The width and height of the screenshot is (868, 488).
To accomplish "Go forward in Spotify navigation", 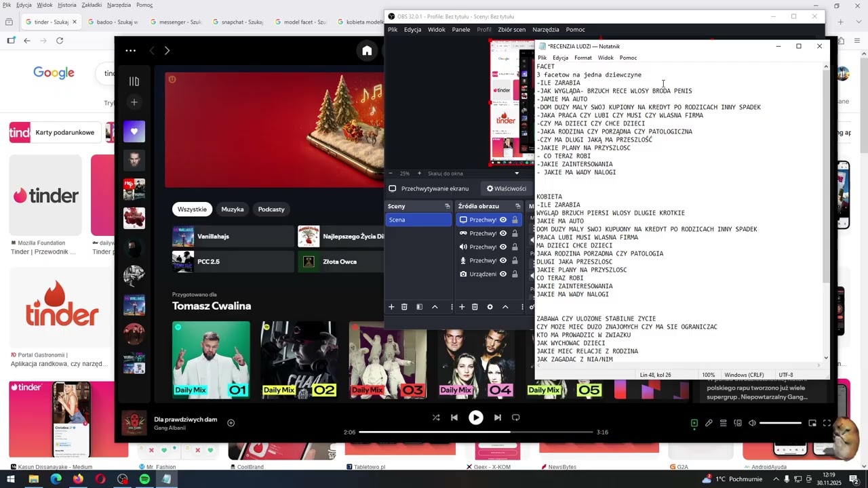I will click(167, 51).
